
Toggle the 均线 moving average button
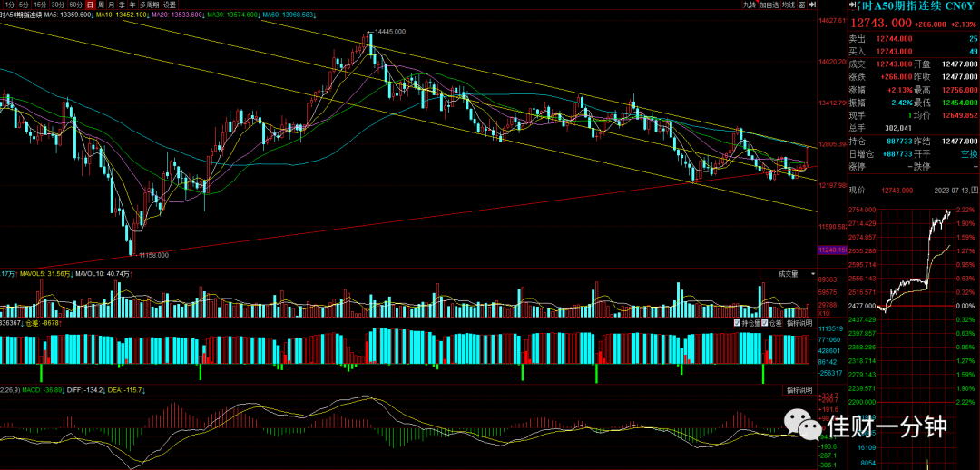pos(789,5)
